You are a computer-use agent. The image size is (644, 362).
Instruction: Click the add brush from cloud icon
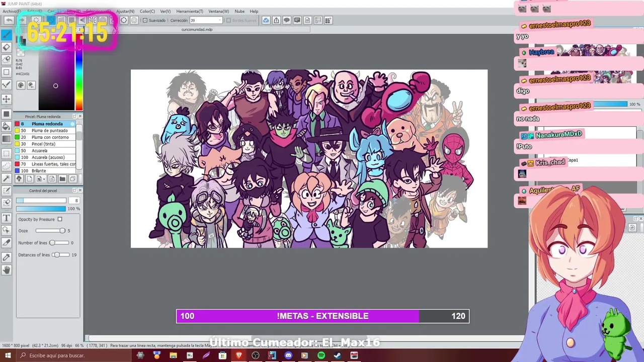(x=19, y=178)
